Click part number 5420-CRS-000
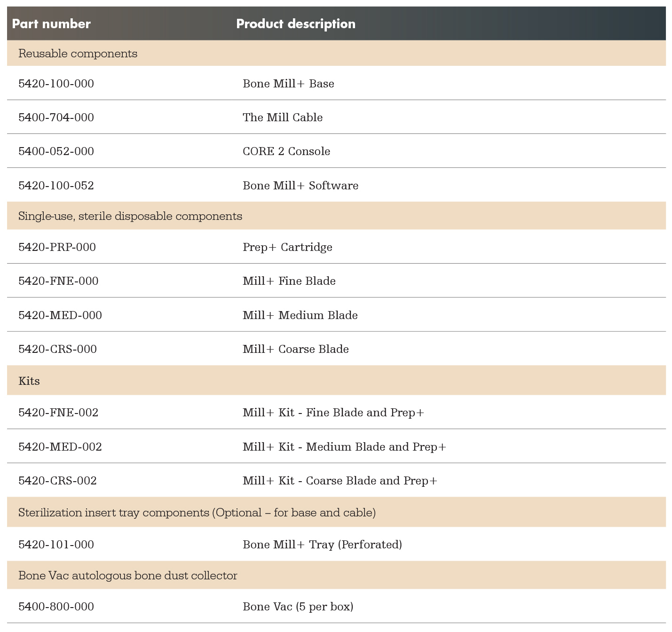672x632 pixels. 58,349
